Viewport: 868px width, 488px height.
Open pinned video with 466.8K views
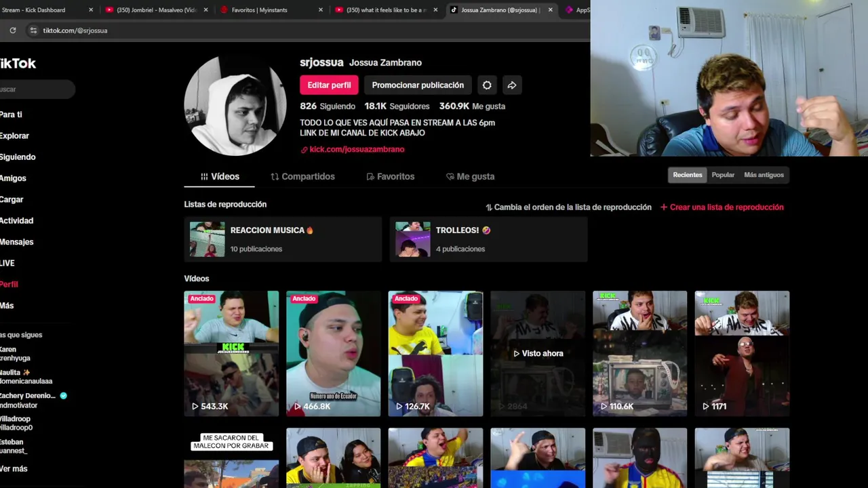click(334, 353)
